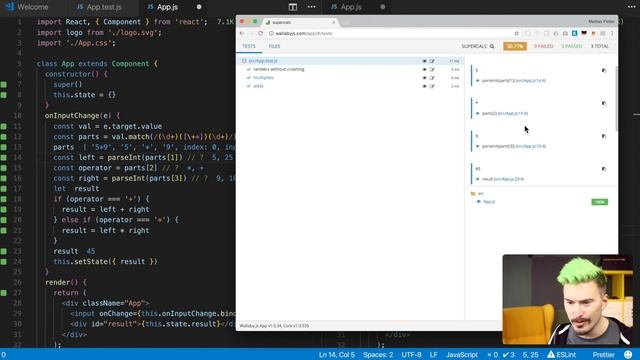Screen dimensions: 640x360
Task: Select the App.js tab in the right editor group
Action: pos(351,7)
